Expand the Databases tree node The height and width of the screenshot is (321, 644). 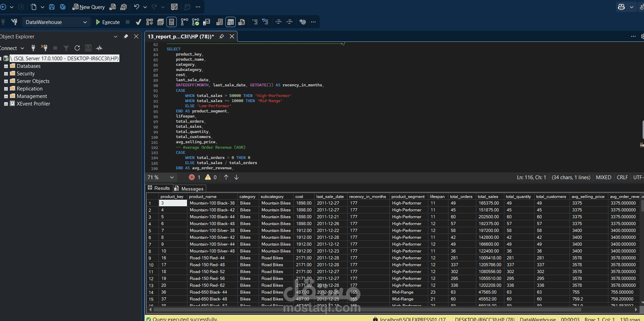[x=6, y=66]
